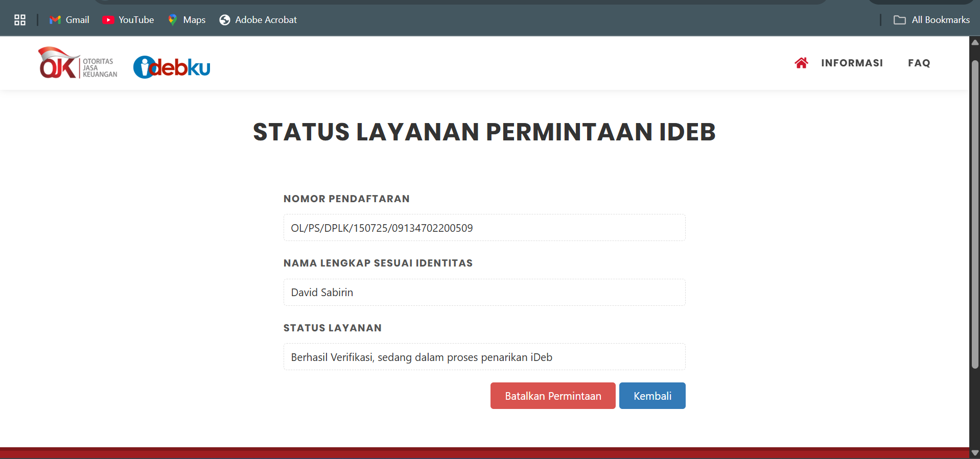This screenshot has height=459, width=980.
Task: Open the Chrome apps grid icon
Action: point(20,20)
